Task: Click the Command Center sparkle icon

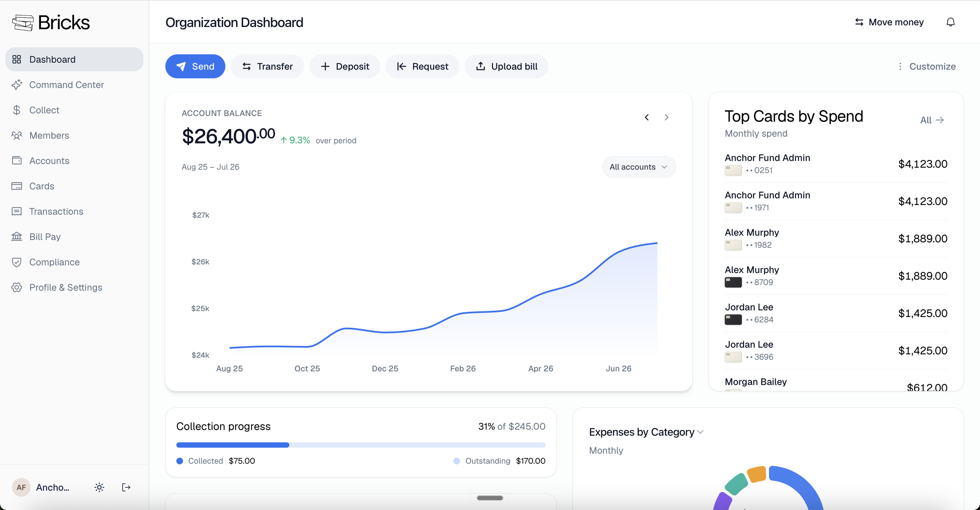Action: pyautogui.click(x=16, y=84)
